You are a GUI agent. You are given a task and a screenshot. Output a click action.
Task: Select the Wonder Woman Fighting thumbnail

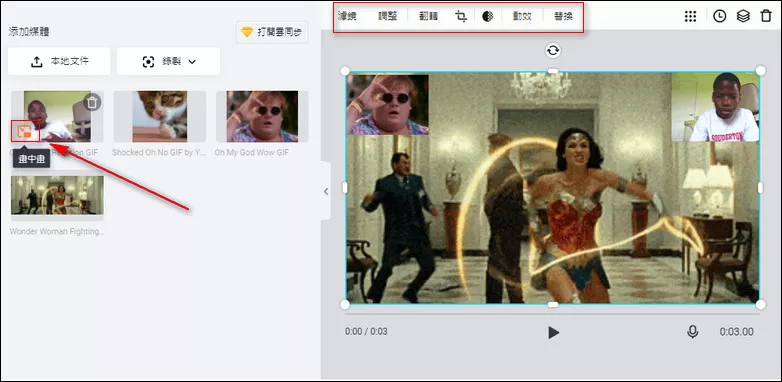click(57, 195)
